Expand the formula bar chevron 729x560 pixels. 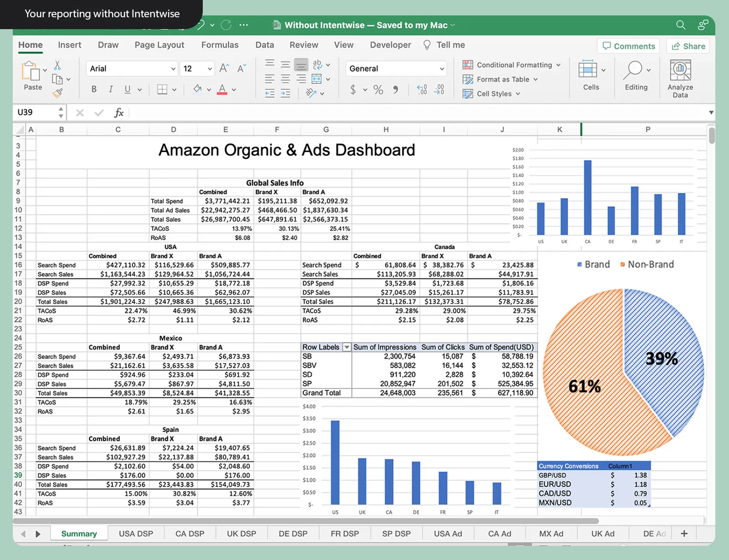coord(711,112)
